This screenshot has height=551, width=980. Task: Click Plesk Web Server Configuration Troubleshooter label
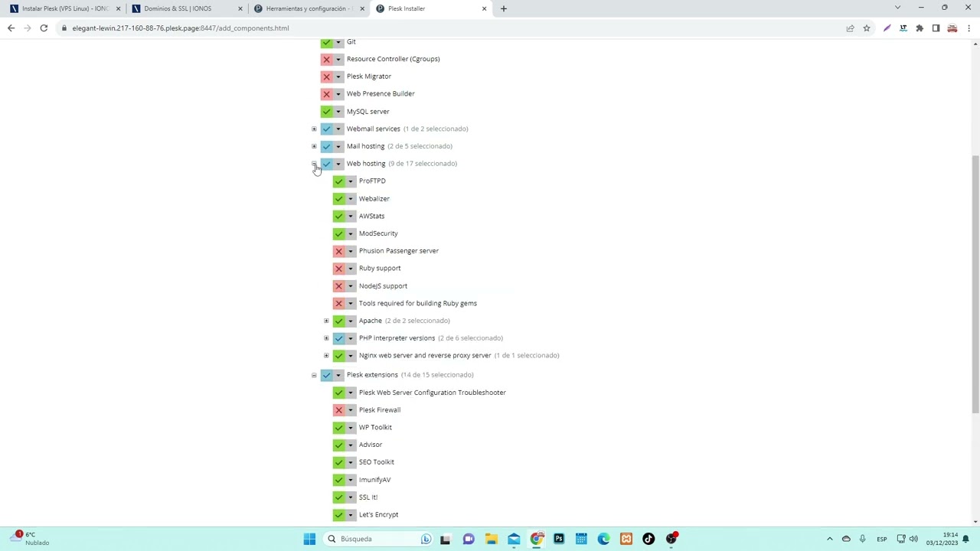[433, 393]
